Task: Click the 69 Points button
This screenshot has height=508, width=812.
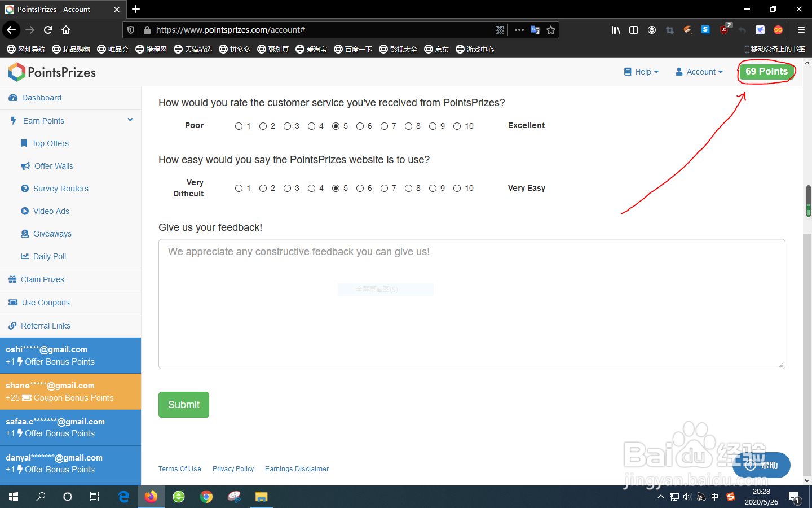Action: click(766, 72)
